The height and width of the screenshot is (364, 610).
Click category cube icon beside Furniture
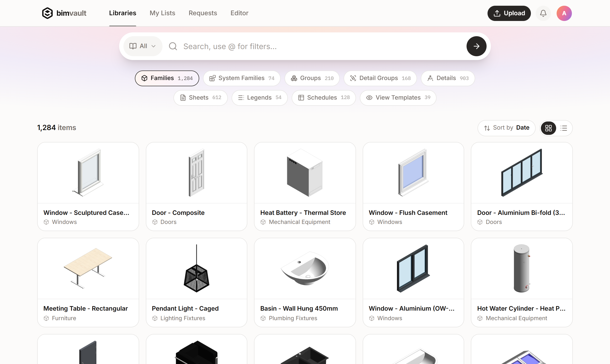(46, 318)
